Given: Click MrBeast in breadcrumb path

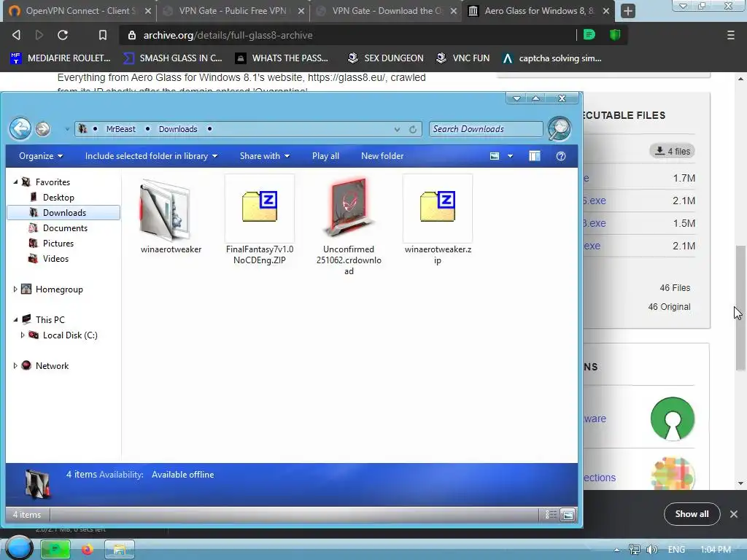Looking at the screenshot, I should tap(120, 129).
